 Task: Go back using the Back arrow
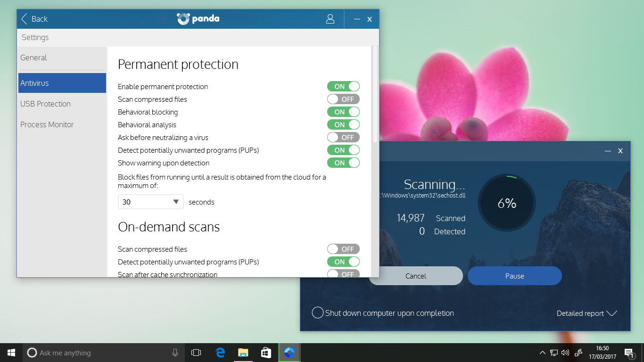click(25, 19)
